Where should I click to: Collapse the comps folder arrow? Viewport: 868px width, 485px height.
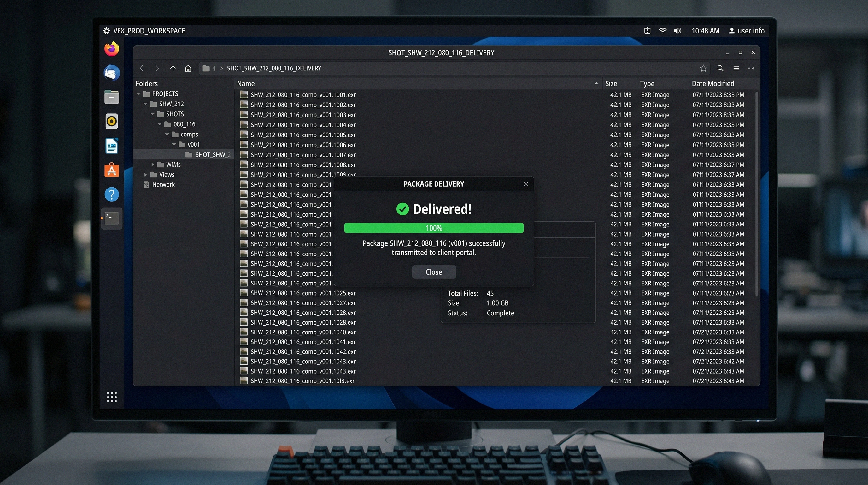click(x=167, y=134)
